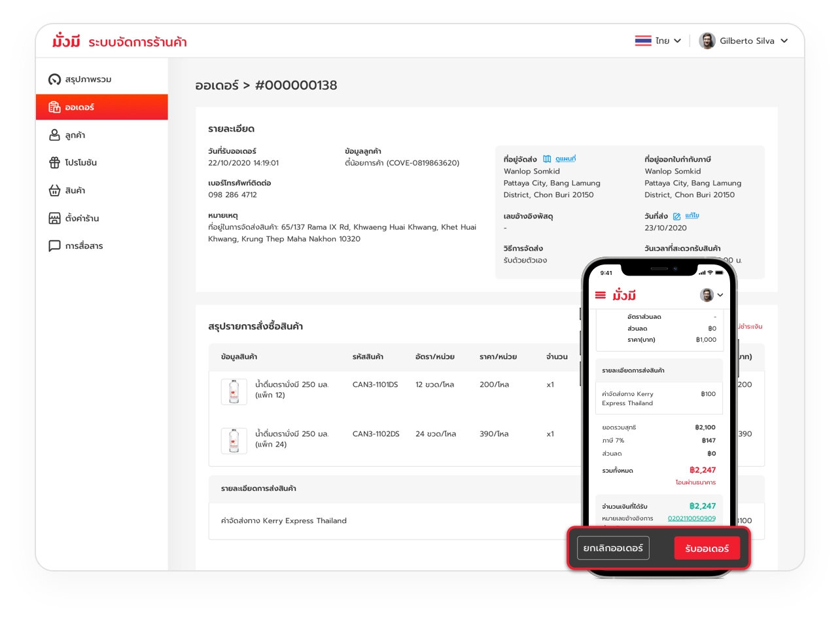Select the ตั้งค่าร้าน menu item
Screen dimensions: 840x618
point(82,218)
